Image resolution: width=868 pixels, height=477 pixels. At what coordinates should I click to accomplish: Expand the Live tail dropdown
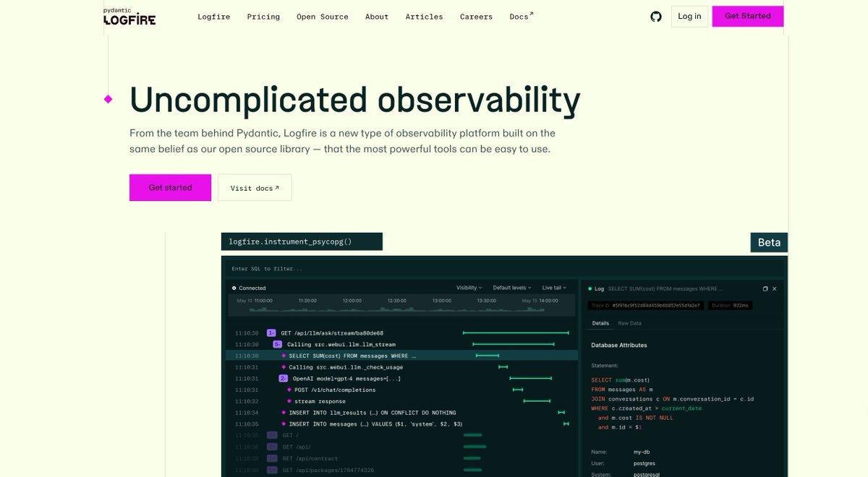click(553, 288)
